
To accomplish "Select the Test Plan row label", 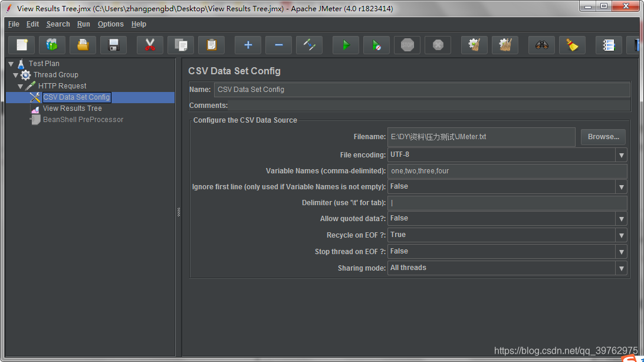I will [44, 64].
